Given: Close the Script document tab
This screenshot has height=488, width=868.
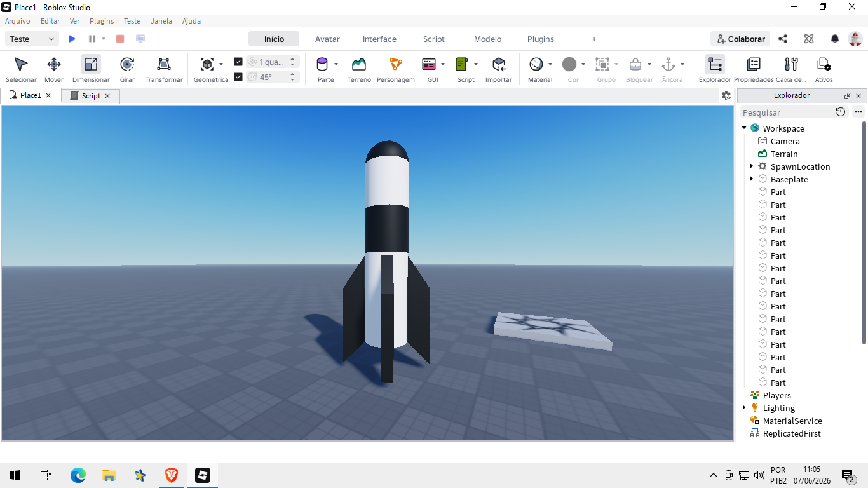Looking at the screenshot, I should click(x=107, y=96).
